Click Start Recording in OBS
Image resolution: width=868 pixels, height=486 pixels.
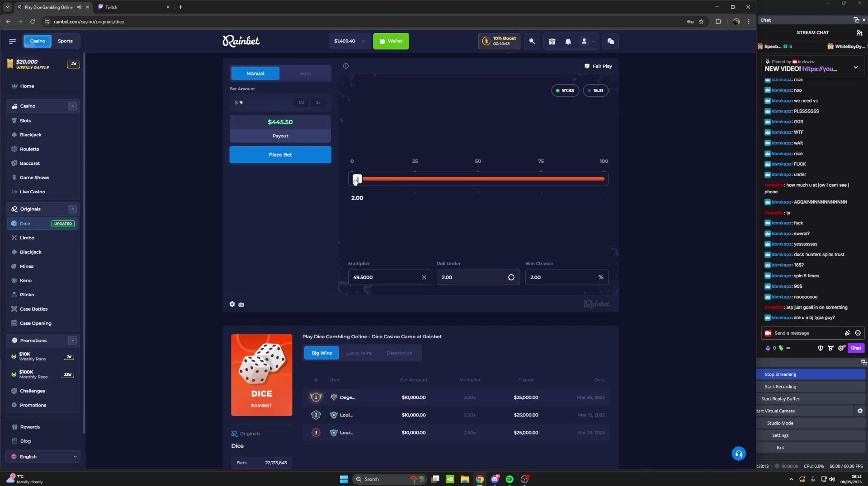pyautogui.click(x=811, y=387)
